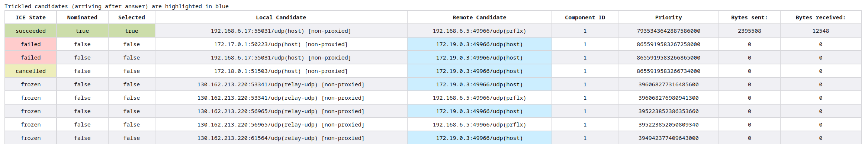The width and height of the screenshot is (868, 144).
Task: Select priority 7935343642887586000 cell
Action: point(668,31)
